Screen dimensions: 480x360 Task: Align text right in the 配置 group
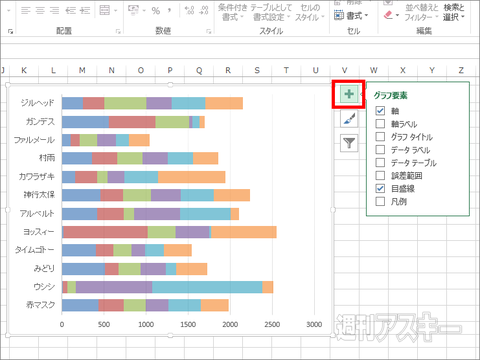(x=55, y=11)
